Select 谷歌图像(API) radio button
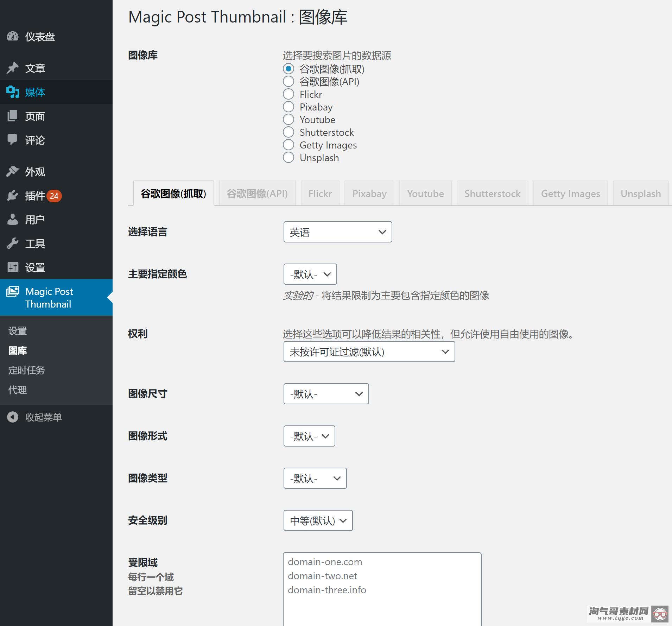 tap(289, 81)
